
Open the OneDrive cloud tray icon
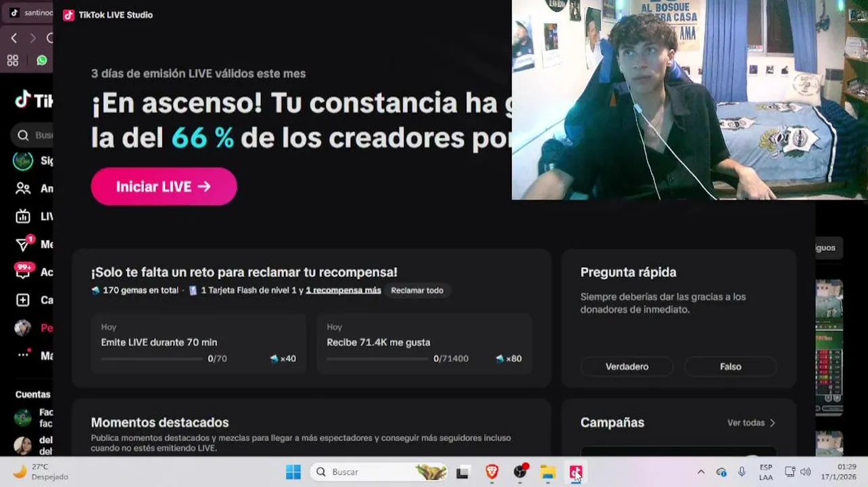[721, 472]
